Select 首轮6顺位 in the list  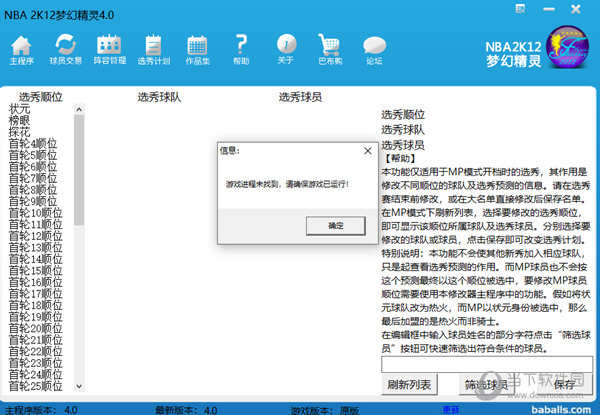point(33,167)
